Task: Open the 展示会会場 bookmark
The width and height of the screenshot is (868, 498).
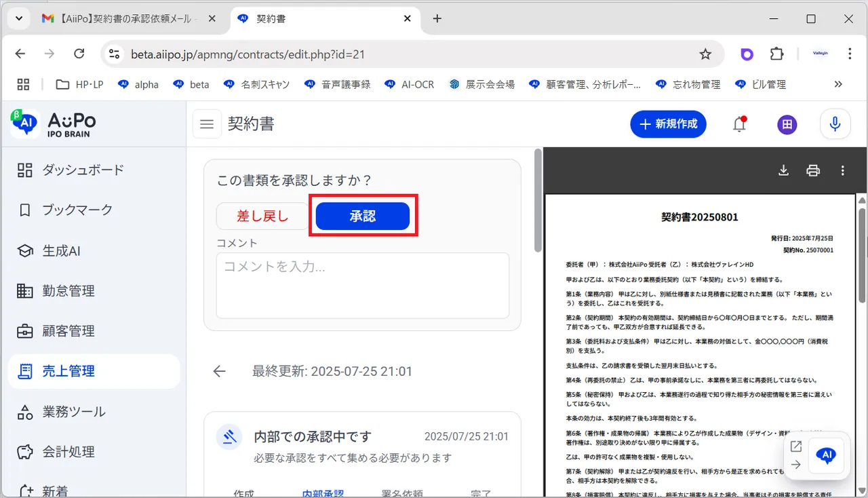Action: point(481,84)
